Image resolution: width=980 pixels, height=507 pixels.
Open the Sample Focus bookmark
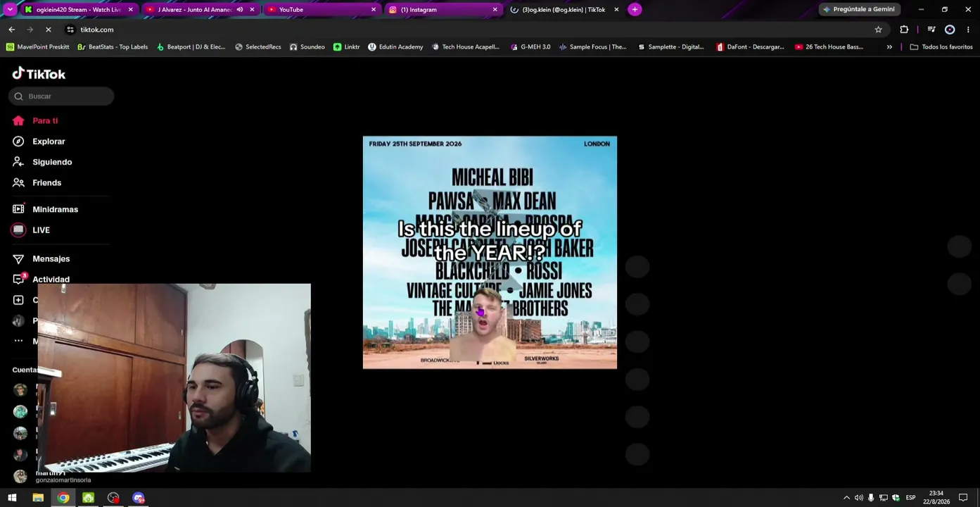[592, 47]
